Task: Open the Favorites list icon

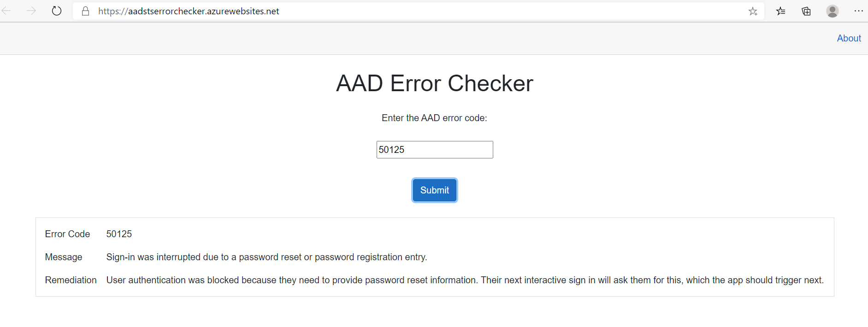Action: [x=780, y=11]
